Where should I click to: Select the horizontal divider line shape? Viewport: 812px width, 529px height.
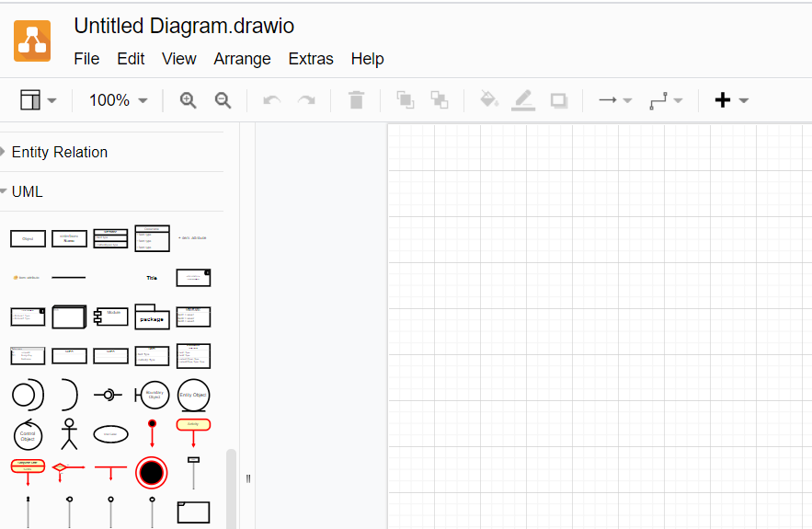69,278
